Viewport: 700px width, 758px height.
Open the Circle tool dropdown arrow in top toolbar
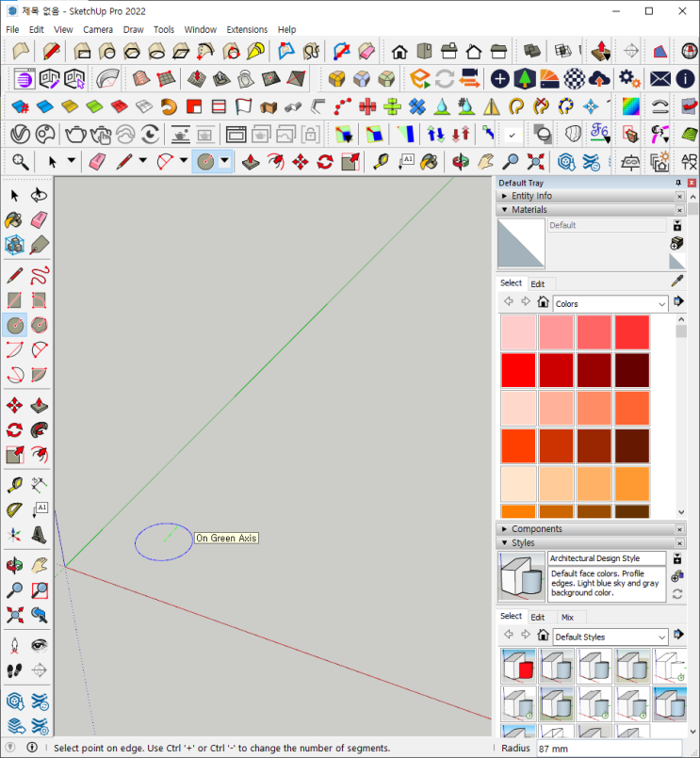(225, 160)
